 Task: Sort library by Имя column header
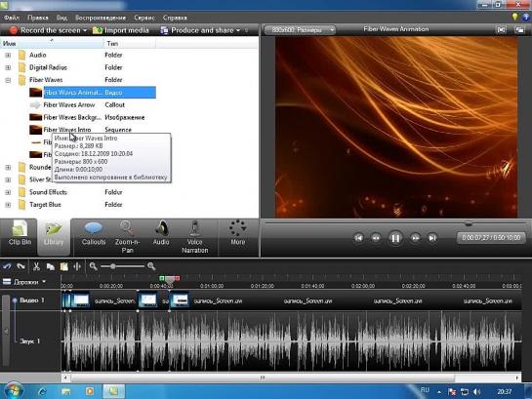point(52,43)
